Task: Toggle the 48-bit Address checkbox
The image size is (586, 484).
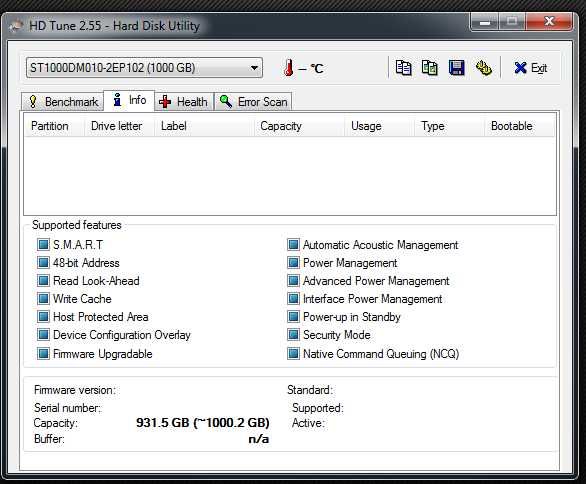Action: pos(43,262)
